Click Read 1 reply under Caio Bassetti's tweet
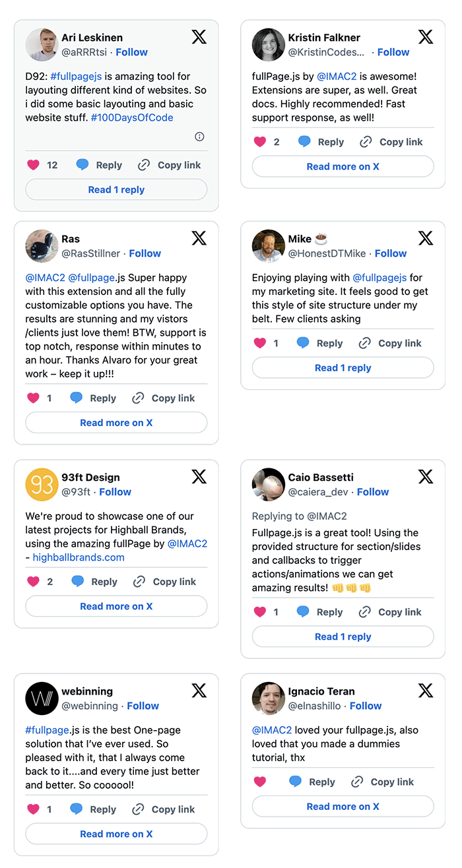462x868 pixels. [343, 636]
